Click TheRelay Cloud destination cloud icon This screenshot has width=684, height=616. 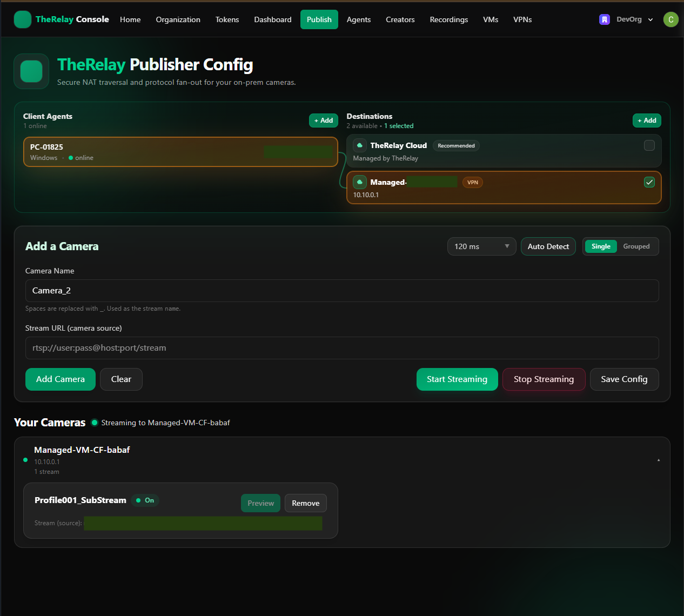coord(360,145)
